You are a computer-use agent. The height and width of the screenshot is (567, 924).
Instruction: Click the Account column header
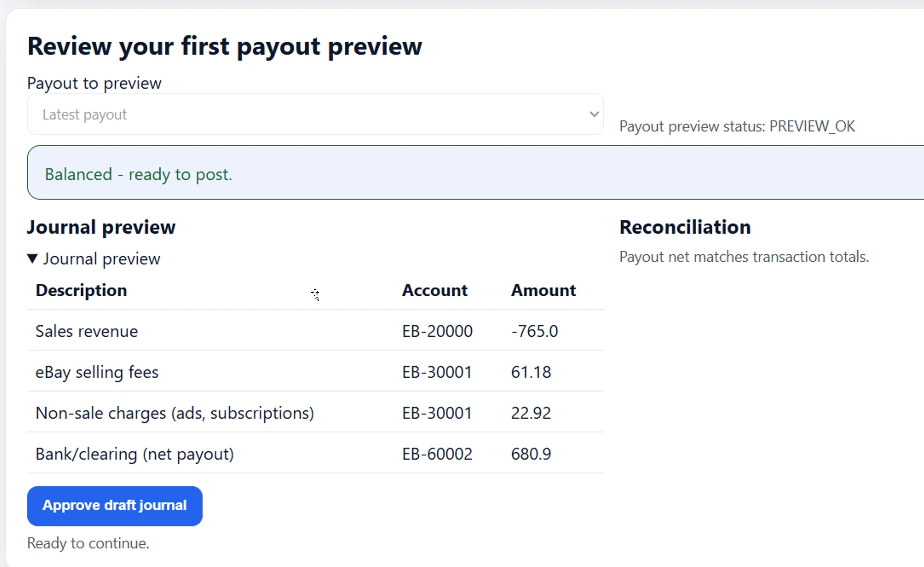434,290
